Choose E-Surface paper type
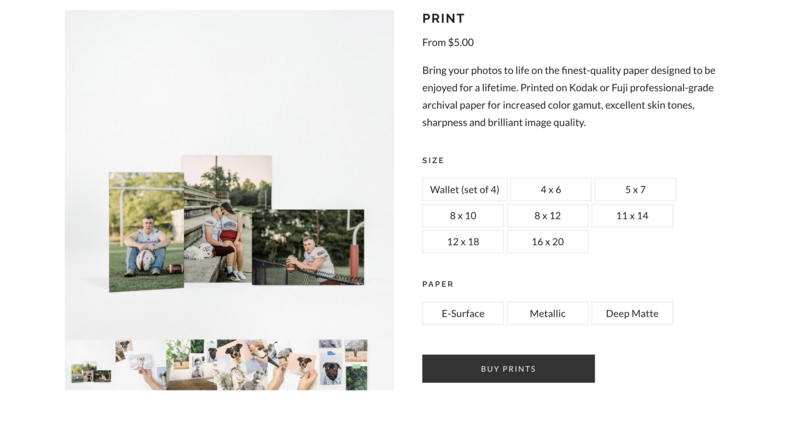 coord(463,313)
